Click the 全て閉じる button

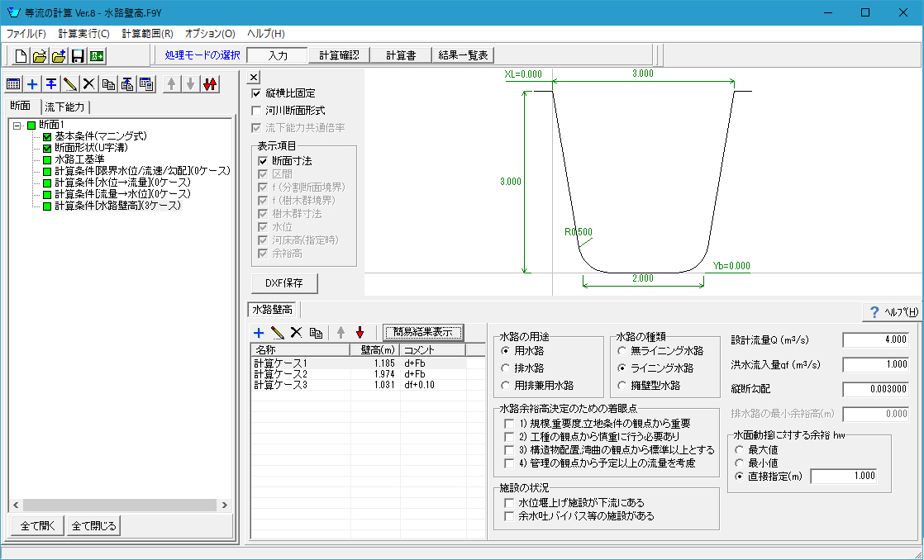click(x=93, y=526)
